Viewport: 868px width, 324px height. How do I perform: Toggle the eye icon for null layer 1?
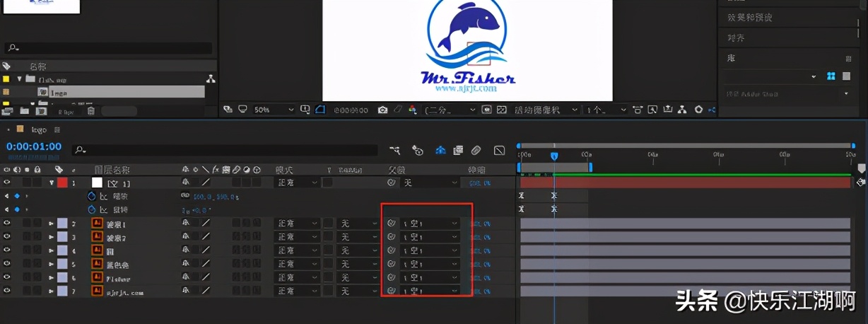coord(7,183)
